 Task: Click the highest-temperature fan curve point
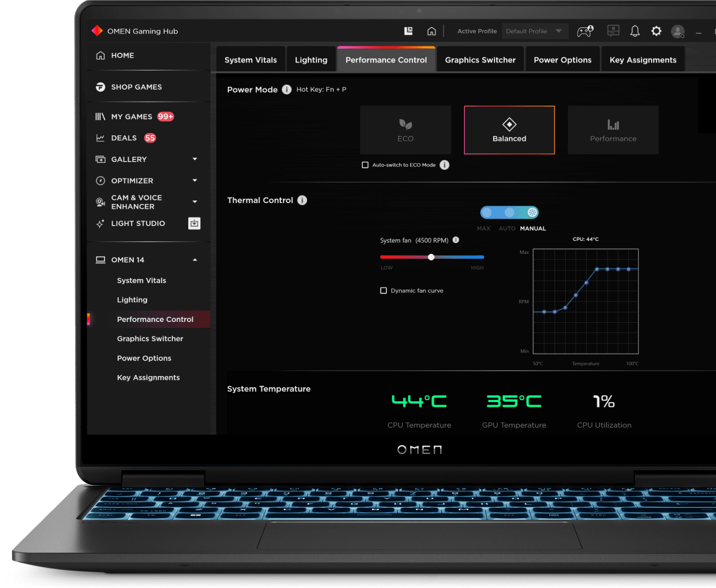(629, 269)
